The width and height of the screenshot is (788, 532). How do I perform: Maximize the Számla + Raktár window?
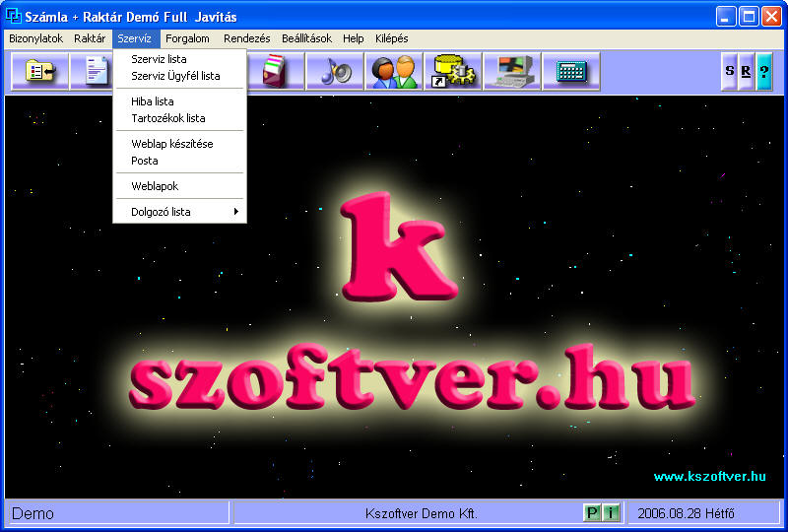749,16
